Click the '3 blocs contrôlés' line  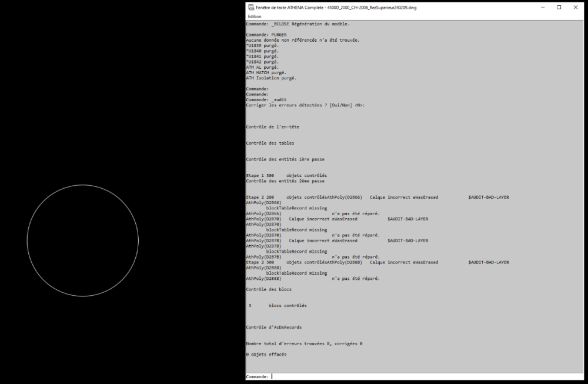pyautogui.click(x=278, y=306)
